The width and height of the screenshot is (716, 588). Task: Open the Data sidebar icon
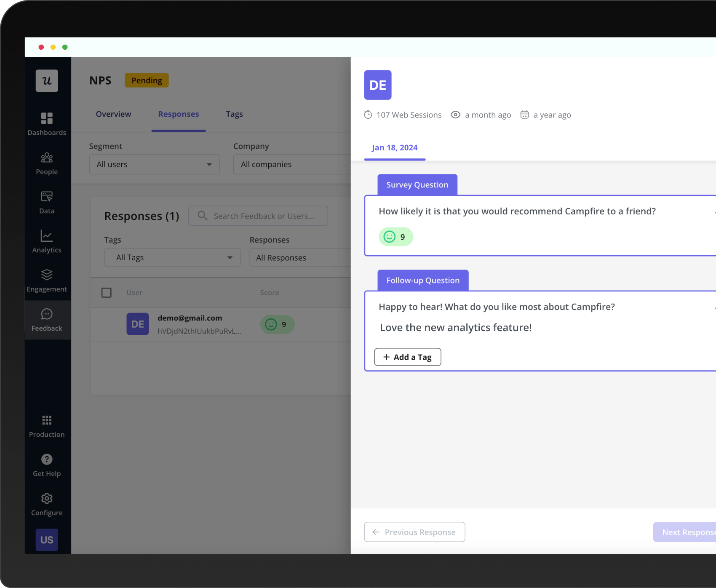47,202
